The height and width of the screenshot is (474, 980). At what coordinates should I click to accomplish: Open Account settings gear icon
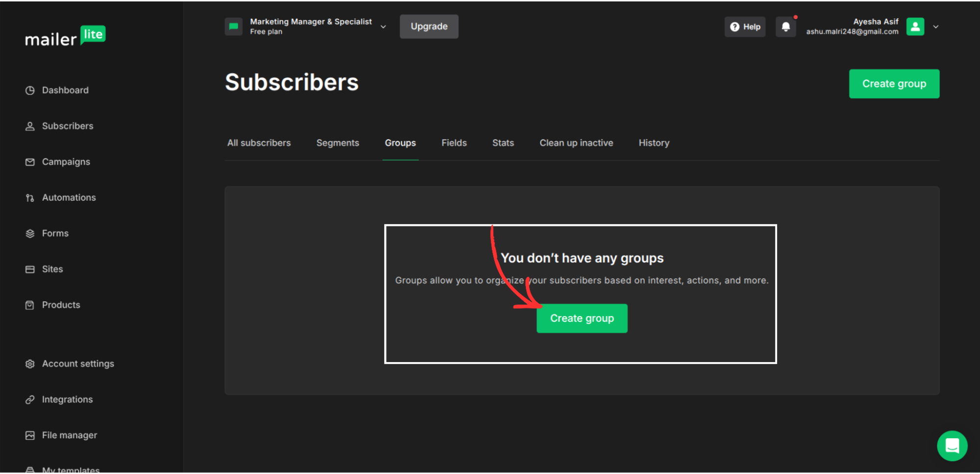[30, 364]
